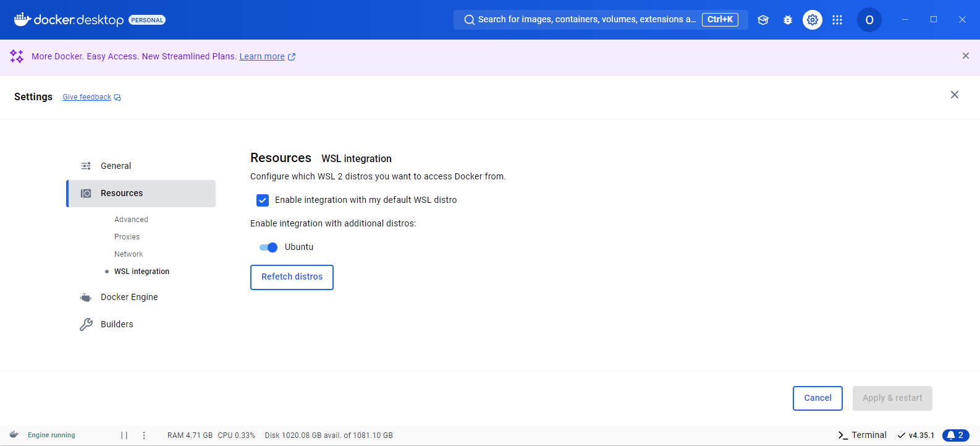Image resolution: width=980 pixels, height=446 pixels.
Task: Click the CPU 0.33% status entry
Action: (237, 435)
